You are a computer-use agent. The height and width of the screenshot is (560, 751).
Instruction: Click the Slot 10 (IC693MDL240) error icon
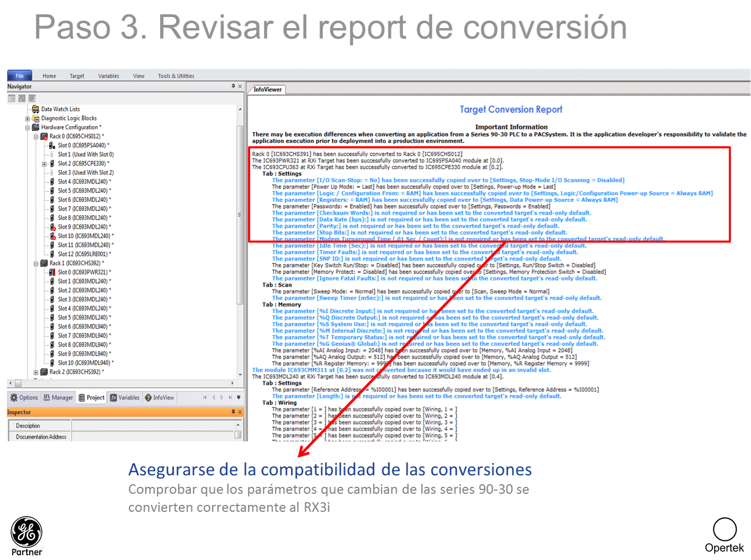tap(52, 236)
